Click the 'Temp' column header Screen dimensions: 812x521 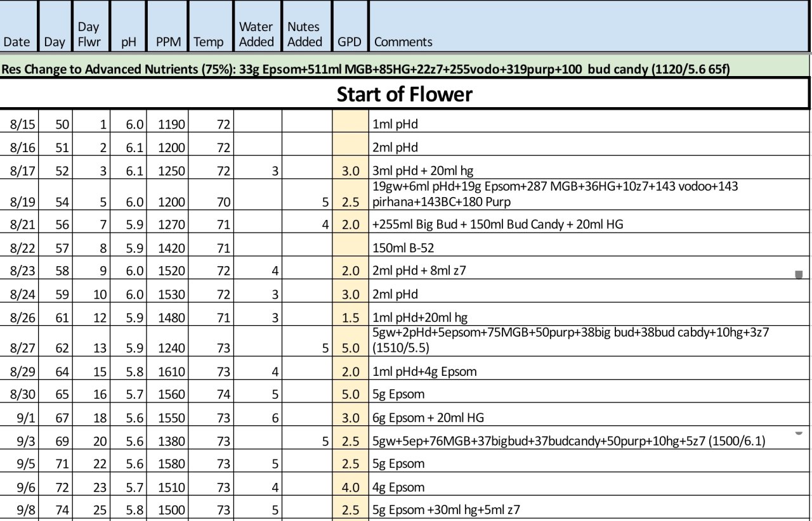(x=211, y=27)
